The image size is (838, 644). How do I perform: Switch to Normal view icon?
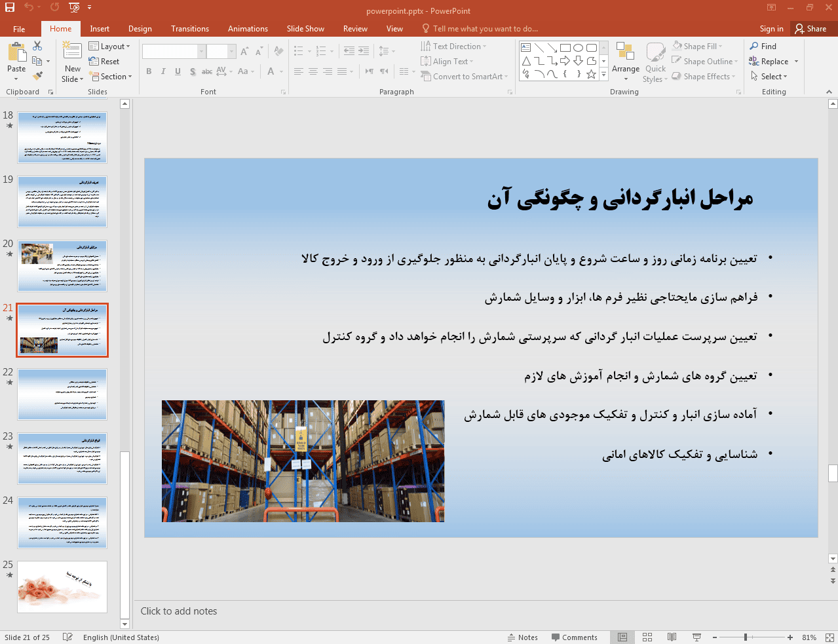point(622,637)
